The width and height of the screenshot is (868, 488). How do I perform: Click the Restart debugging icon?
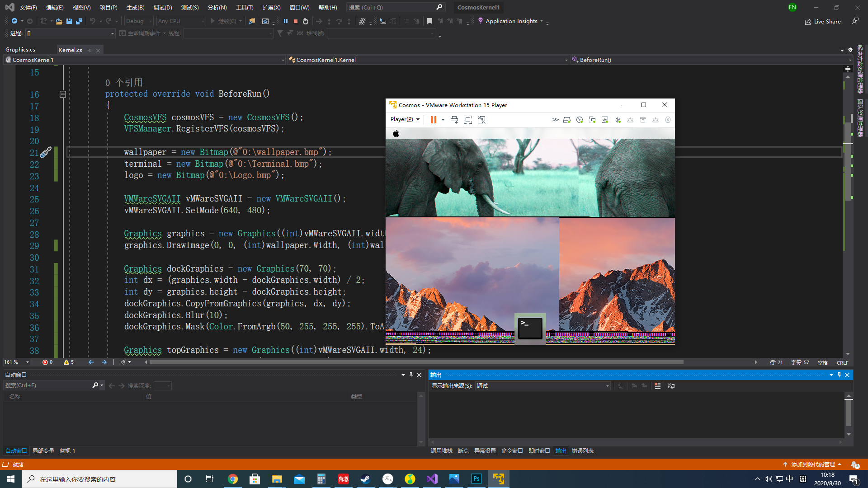[306, 21]
